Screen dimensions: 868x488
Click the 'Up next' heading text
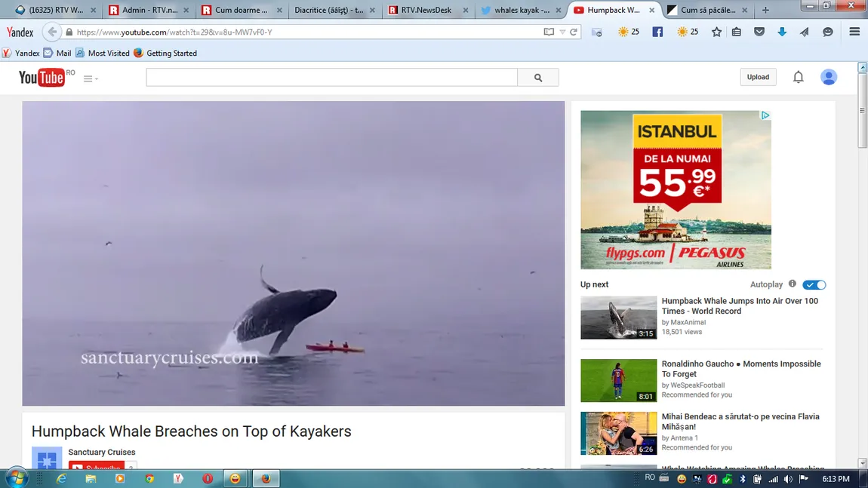tap(594, 284)
